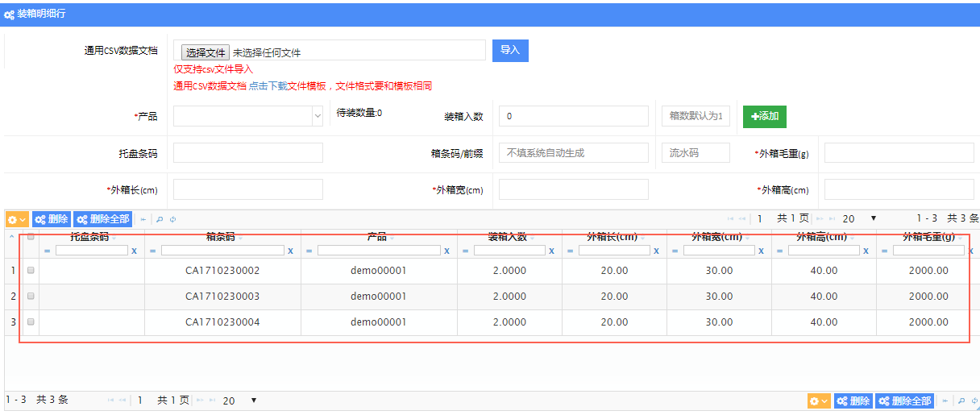Open the 产品 combo box dropdown
The image size is (980, 415).
coord(317,116)
